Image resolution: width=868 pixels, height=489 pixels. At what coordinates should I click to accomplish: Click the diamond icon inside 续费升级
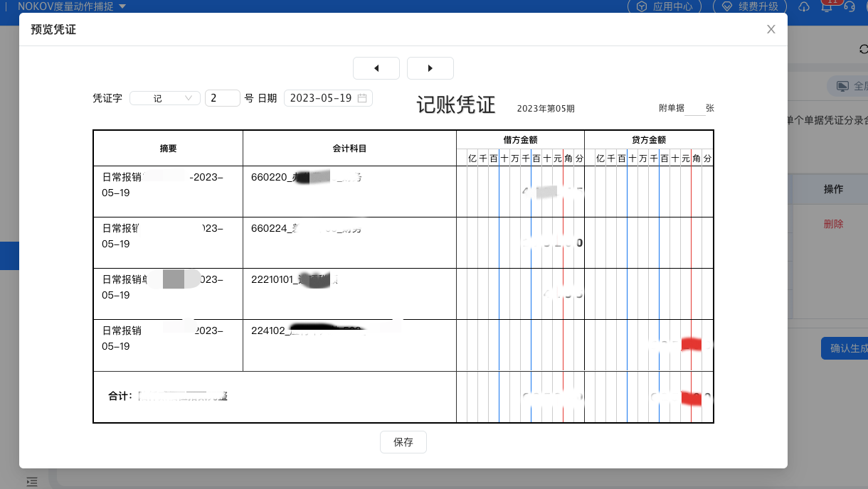[727, 6]
